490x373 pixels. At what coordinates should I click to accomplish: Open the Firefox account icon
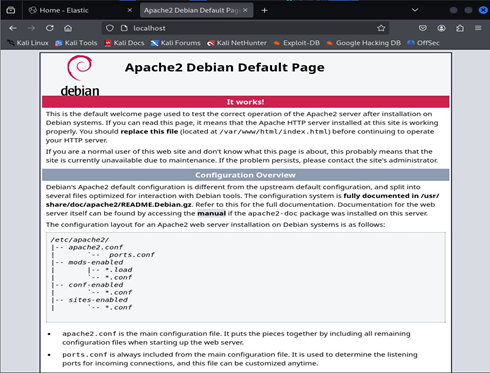click(441, 28)
